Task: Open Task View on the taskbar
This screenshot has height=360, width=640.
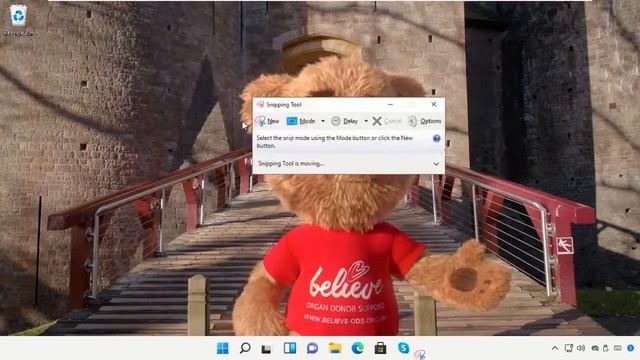Action: 267,349
